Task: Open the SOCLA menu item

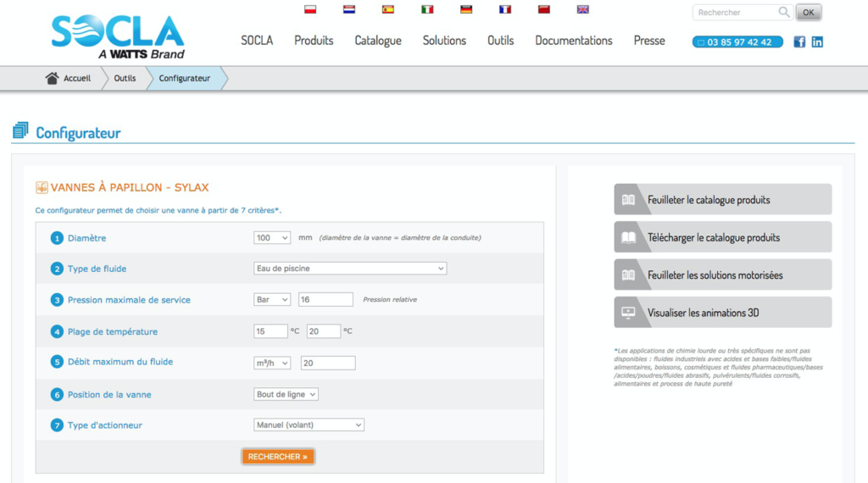Action: (257, 41)
